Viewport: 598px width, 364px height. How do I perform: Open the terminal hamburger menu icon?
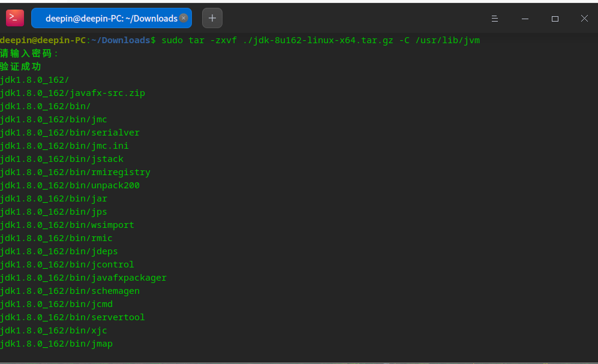tap(494, 19)
